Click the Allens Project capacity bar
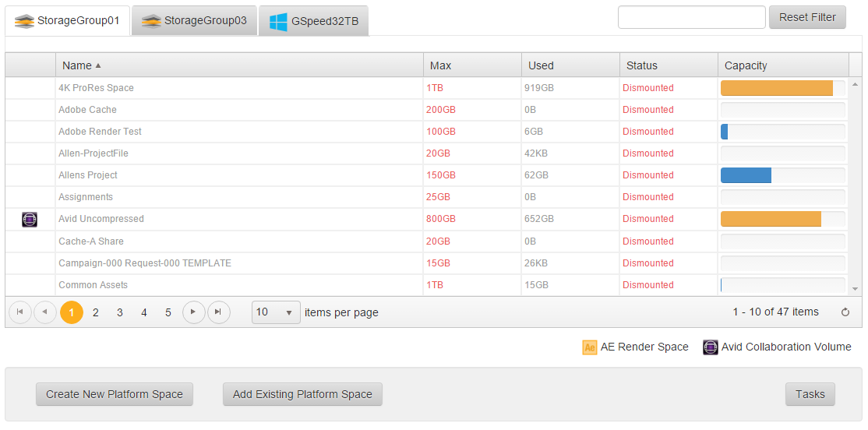 [x=783, y=175]
